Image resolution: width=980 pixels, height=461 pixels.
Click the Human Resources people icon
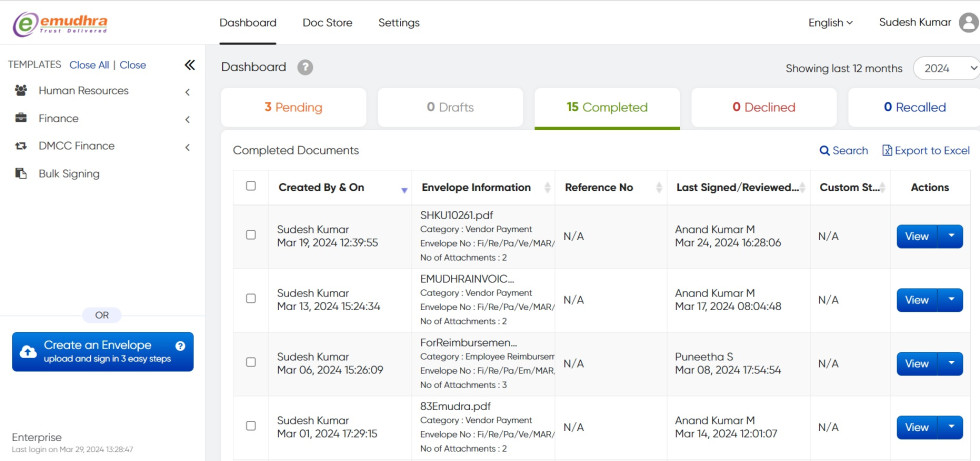(20, 91)
